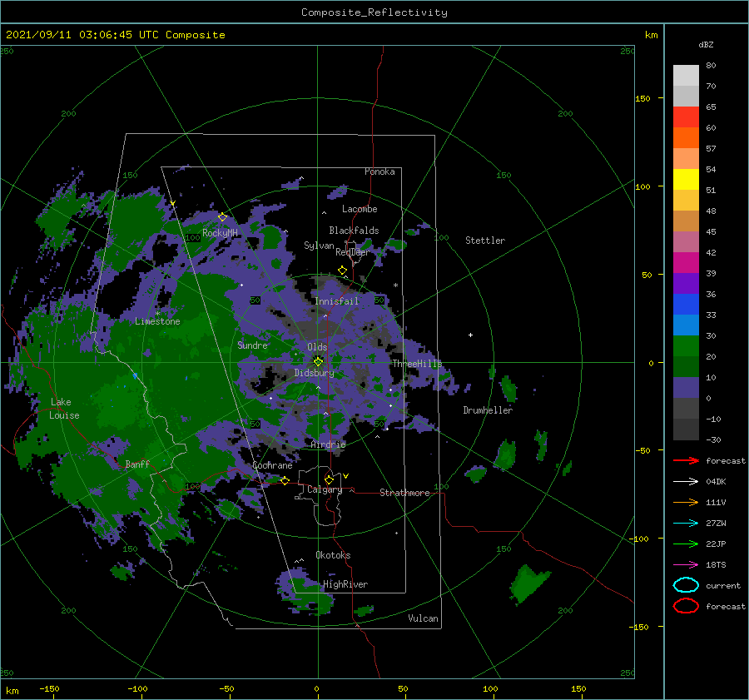The height and width of the screenshot is (700, 749).
Task: Select the magenta 18TS arrow legend icon
Action: pyautogui.click(x=686, y=565)
